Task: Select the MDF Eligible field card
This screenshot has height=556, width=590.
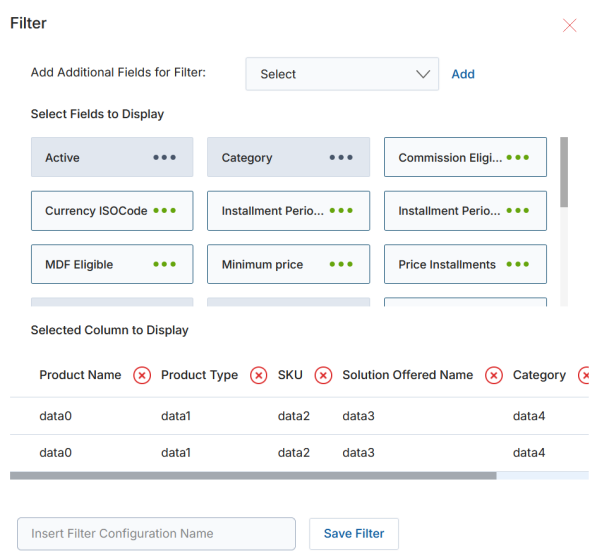Action: click(x=112, y=264)
